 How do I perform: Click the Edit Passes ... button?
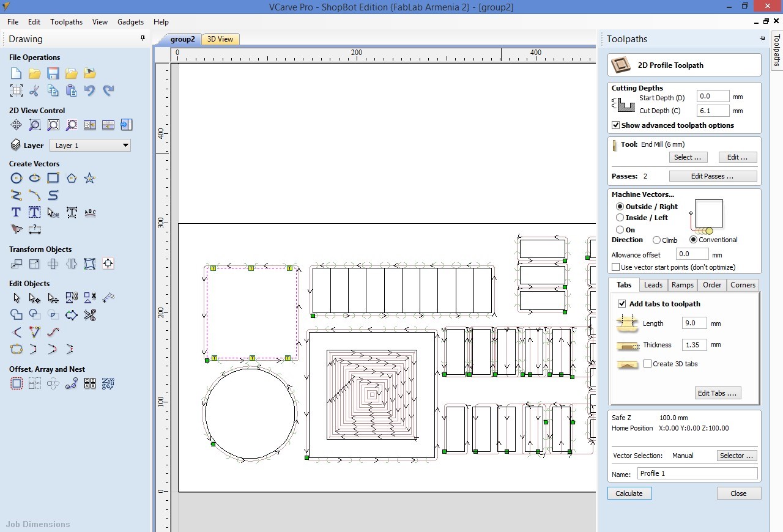point(713,176)
